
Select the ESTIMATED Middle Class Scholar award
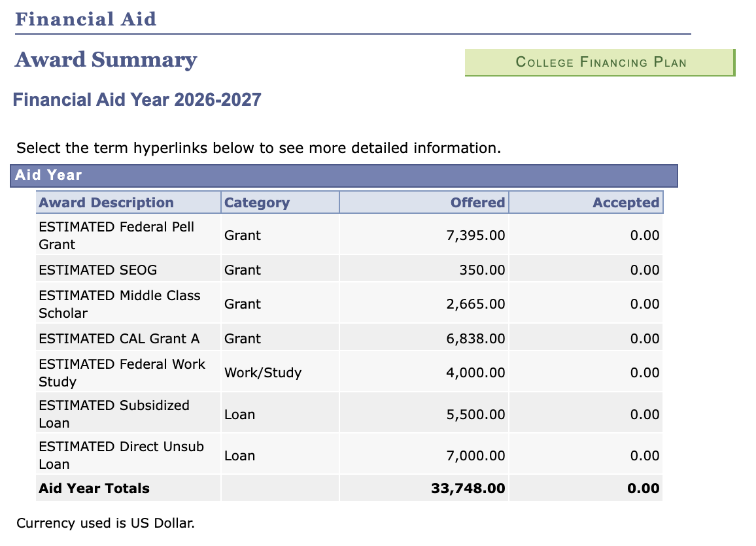pos(119,304)
